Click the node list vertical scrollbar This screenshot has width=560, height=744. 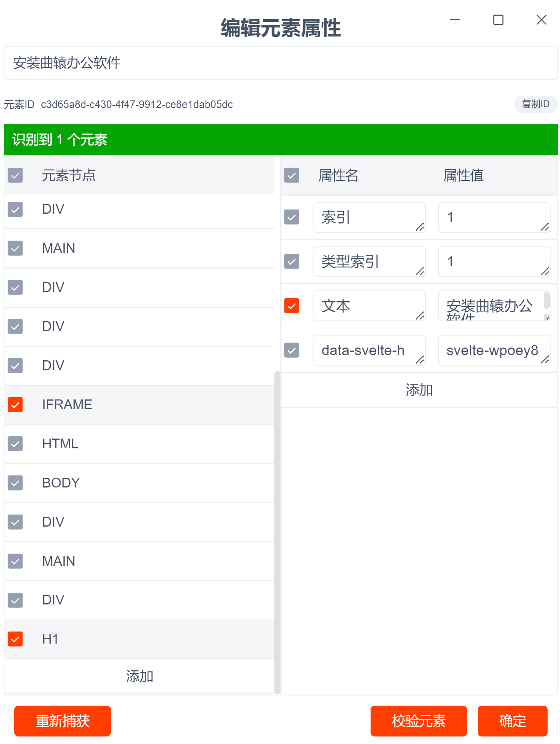point(277,527)
